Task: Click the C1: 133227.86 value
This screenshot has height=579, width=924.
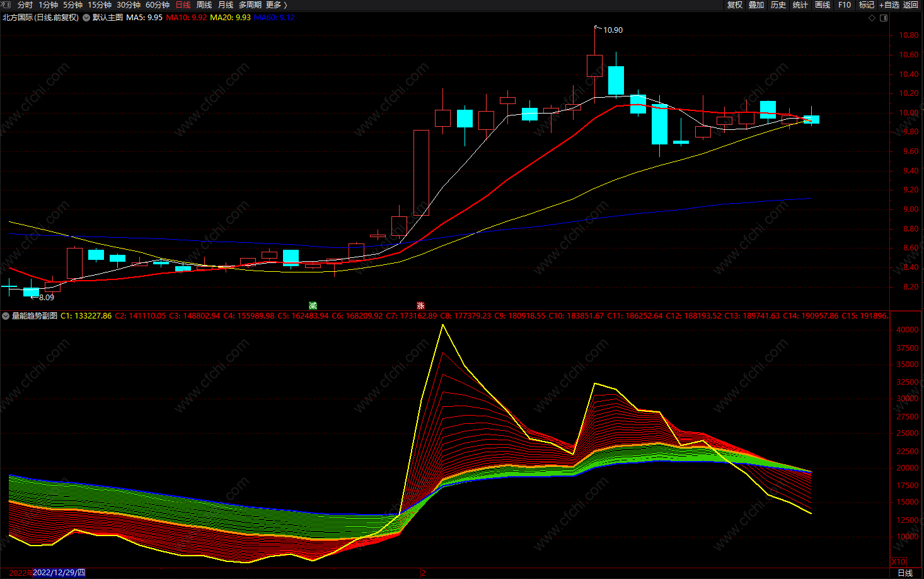Action: 86,316
